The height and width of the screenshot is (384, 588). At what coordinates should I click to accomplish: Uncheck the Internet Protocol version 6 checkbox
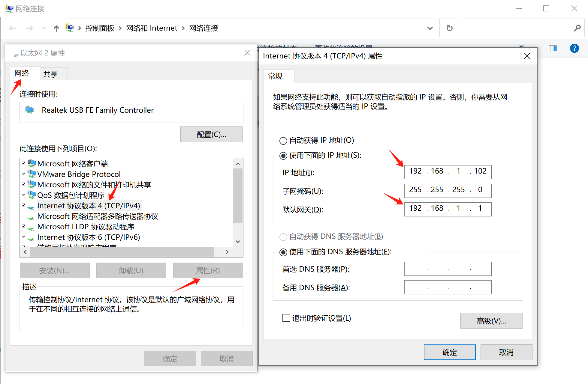pyautogui.click(x=24, y=237)
